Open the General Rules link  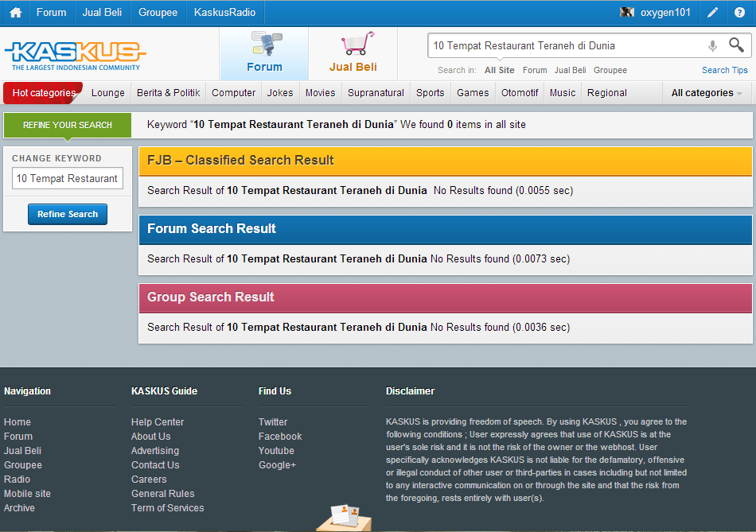163,494
